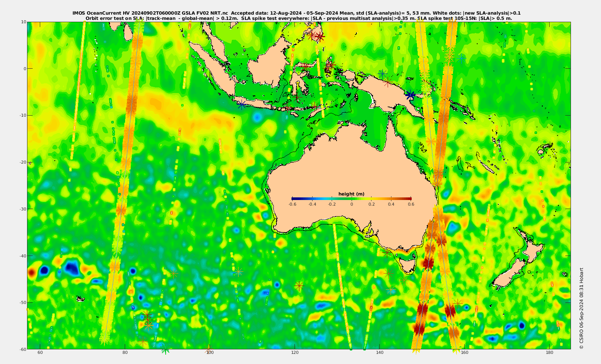Click the longitude axis label 80
The width and height of the screenshot is (601, 364).
[125, 353]
